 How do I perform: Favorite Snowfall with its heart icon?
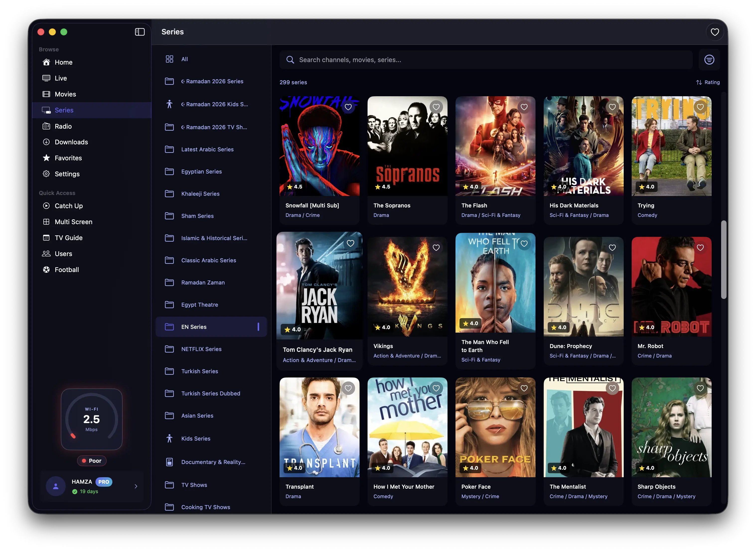click(x=348, y=107)
